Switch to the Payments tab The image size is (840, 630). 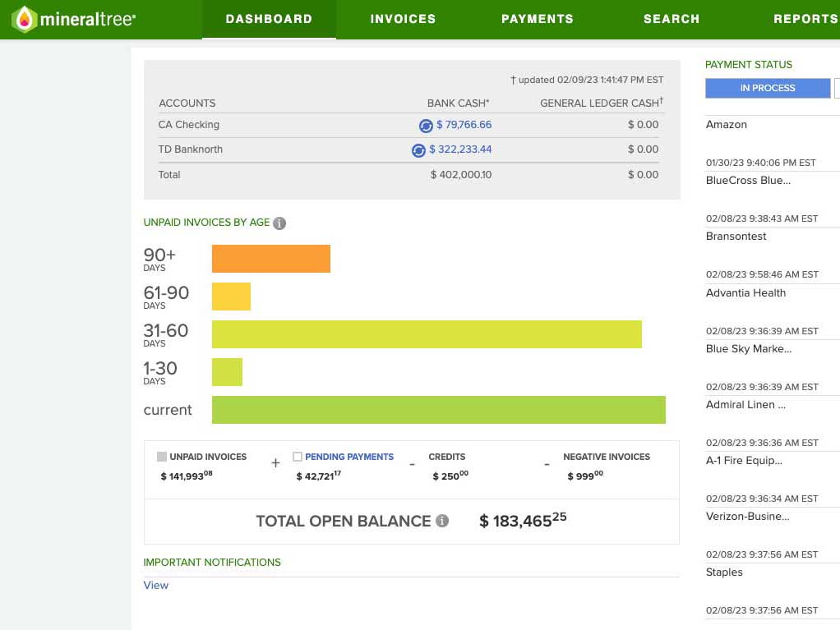[x=538, y=19]
